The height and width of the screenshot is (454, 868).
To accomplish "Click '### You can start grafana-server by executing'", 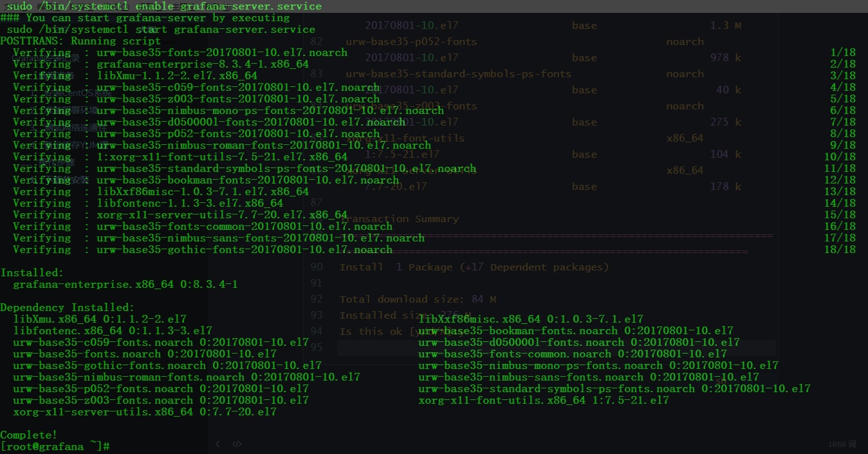I will pos(145,17).
